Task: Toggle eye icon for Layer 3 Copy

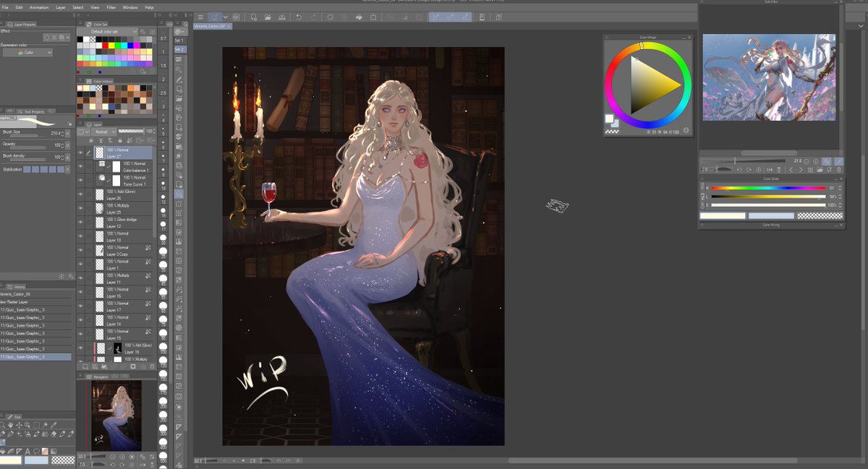Action: pyautogui.click(x=80, y=251)
